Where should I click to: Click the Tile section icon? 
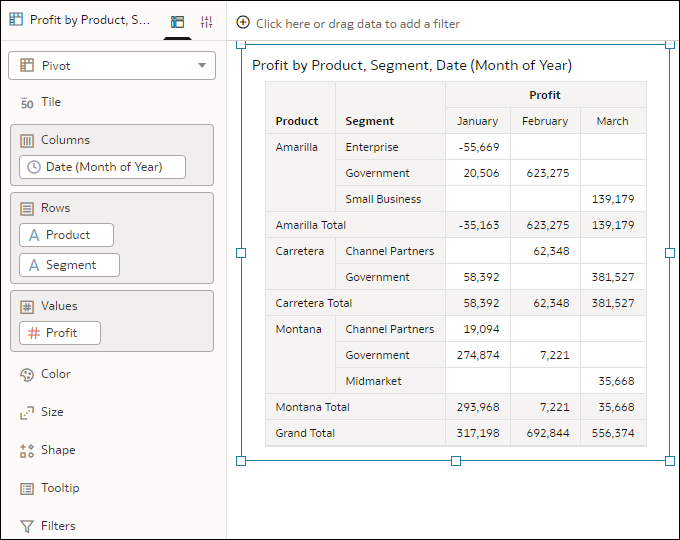coord(27,103)
